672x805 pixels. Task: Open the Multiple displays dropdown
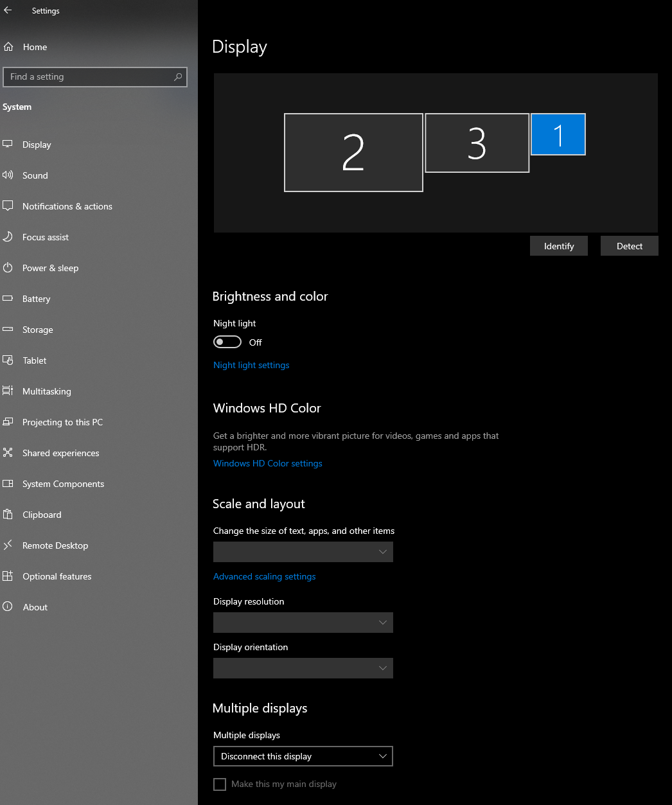coord(303,756)
